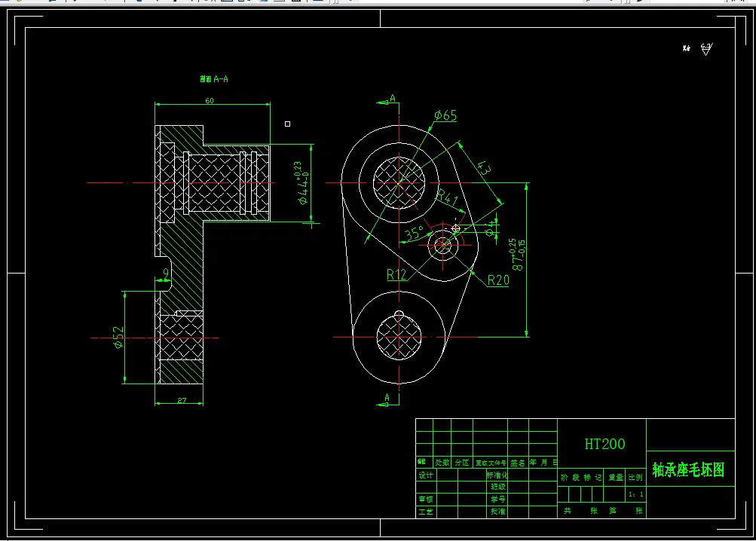
Task: Select the '班级' title block label
Action: [498, 487]
